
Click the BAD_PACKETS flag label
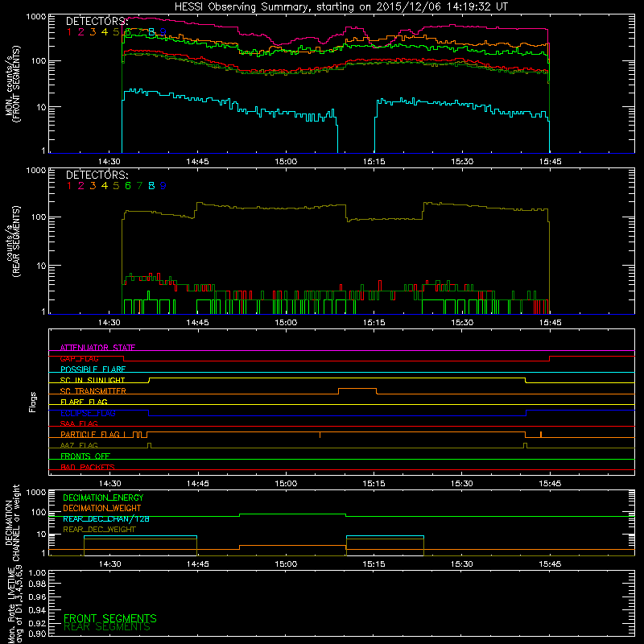pos(88,467)
